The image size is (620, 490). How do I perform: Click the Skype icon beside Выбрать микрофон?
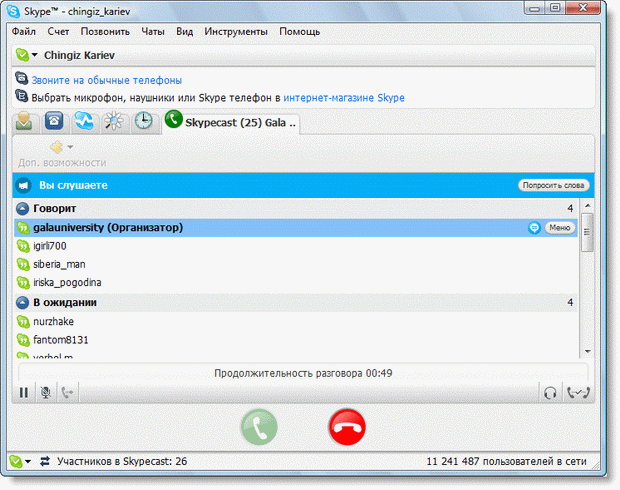22,96
